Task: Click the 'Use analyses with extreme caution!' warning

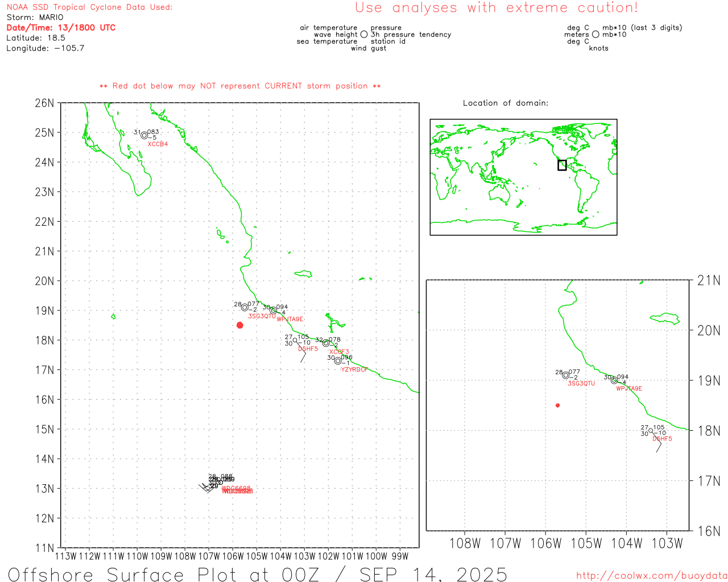Action: pos(497,7)
